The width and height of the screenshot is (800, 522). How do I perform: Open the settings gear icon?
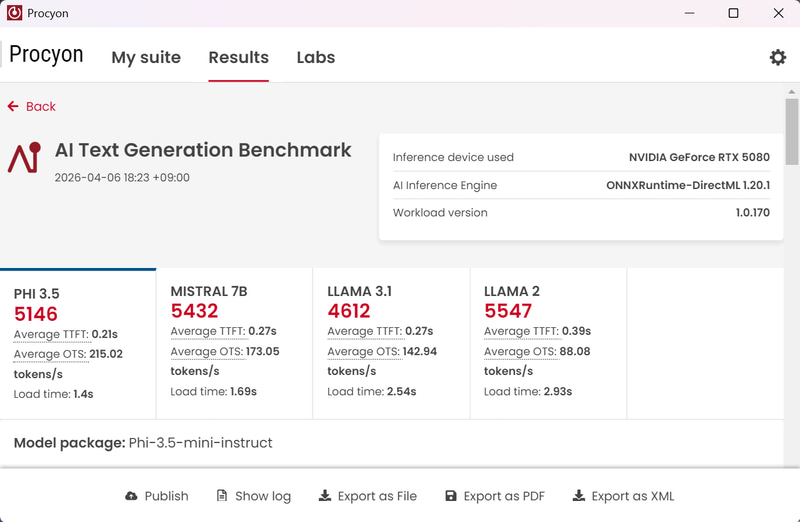click(x=778, y=58)
